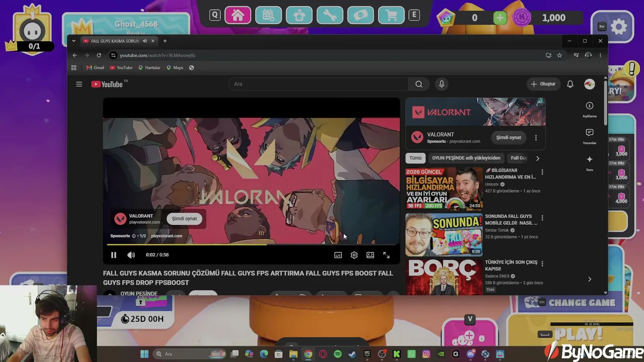The height and width of the screenshot is (362, 644).
Task: Open the YouTube bookmark
Action: click(x=121, y=67)
